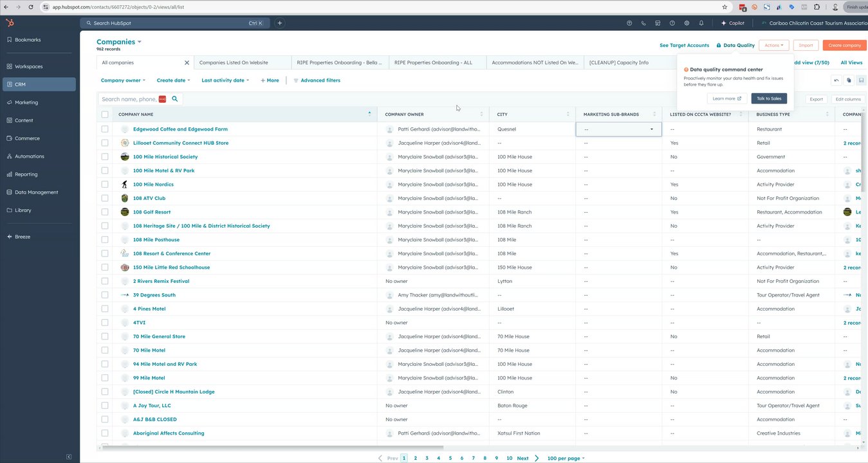Launch Copilot from the top bar

click(732, 23)
